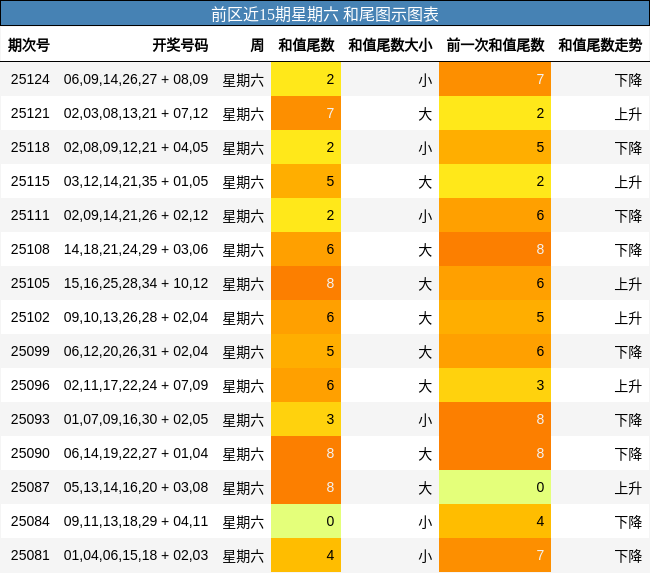Click 和值尾数 cell 8 in row 25105
This screenshot has height=573, width=650.
(x=306, y=283)
